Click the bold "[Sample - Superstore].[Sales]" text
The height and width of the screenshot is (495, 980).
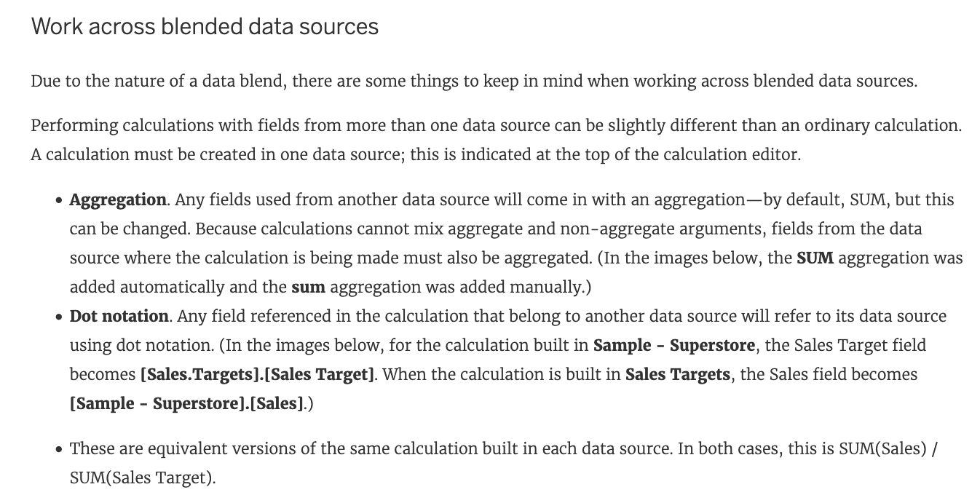(187, 403)
